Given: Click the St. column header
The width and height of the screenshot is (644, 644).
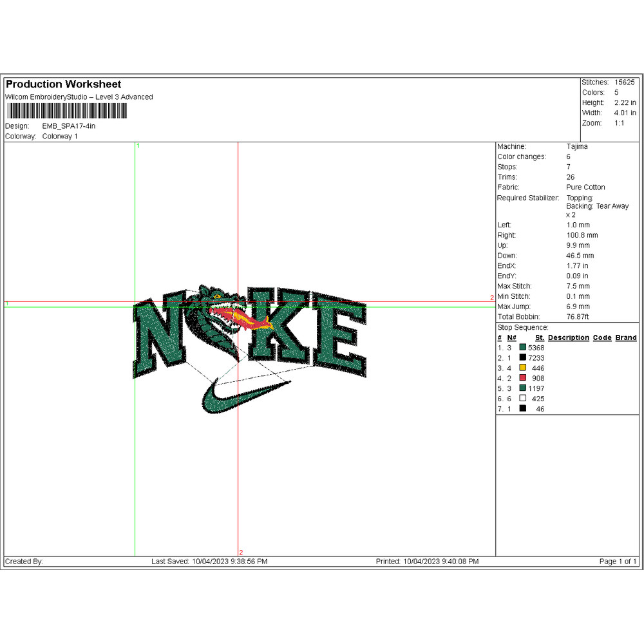Looking at the screenshot, I should point(539,337).
